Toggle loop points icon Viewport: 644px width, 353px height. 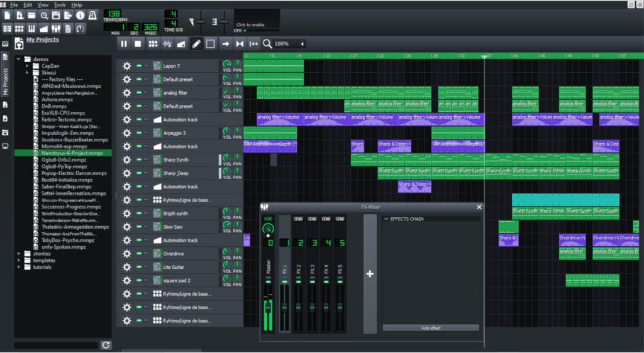[240, 44]
